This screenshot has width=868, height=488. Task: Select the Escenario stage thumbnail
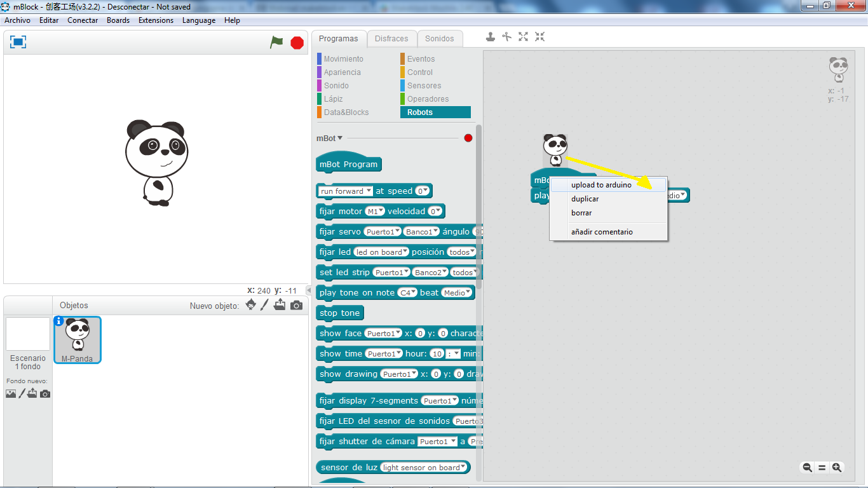coord(28,334)
